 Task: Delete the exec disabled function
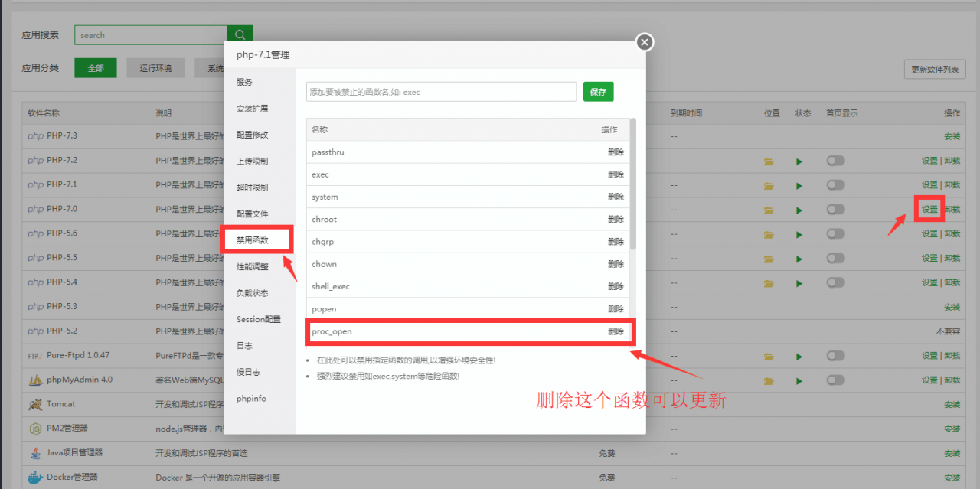pyautogui.click(x=616, y=174)
